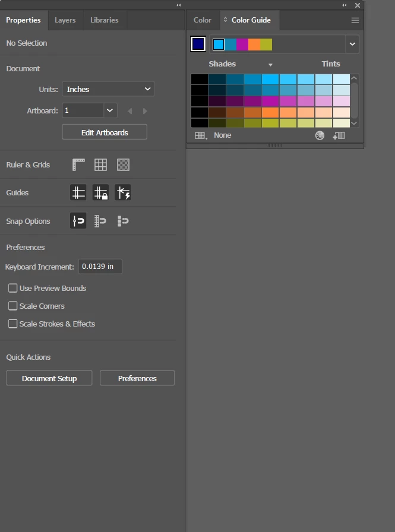The image size is (395, 532).
Task: Toggle the show grid icon
Action: (x=100, y=165)
